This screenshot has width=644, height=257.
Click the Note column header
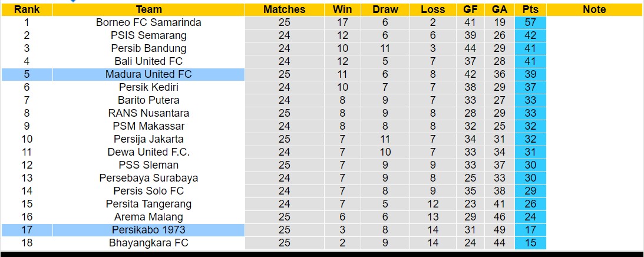click(594, 9)
